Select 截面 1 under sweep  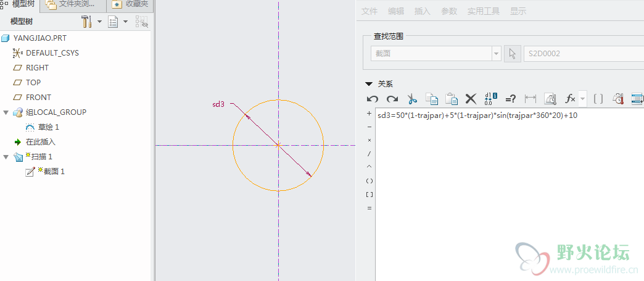(x=54, y=172)
